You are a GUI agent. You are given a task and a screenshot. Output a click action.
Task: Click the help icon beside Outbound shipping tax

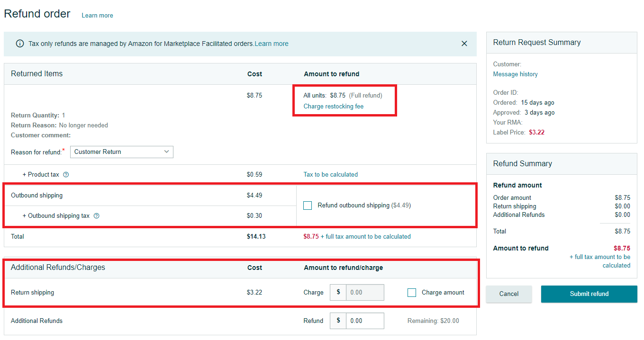point(97,216)
